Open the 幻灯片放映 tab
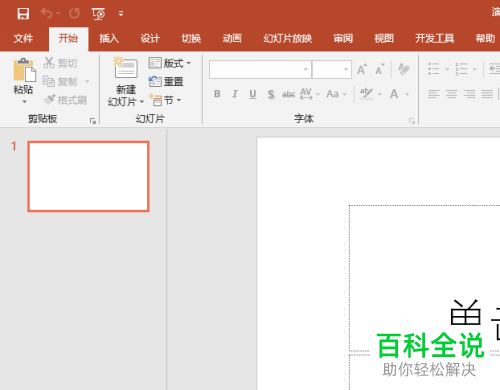The height and width of the screenshot is (390, 500). point(288,39)
